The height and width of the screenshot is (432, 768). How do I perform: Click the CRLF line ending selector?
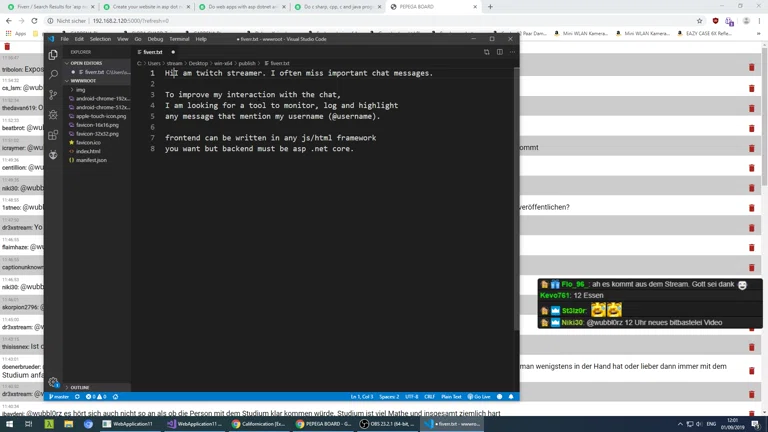429,397
